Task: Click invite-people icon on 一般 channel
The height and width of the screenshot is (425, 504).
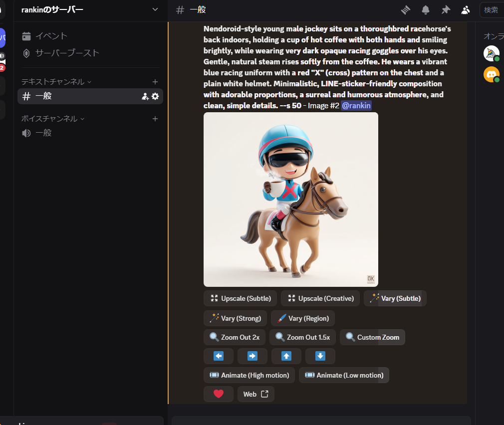Action: pyautogui.click(x=145, y=96)
